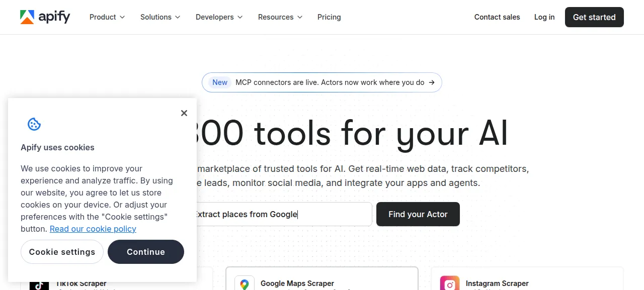Open the Developers dropdown menu
Screen dimensions: 644x290
(219, 17)
